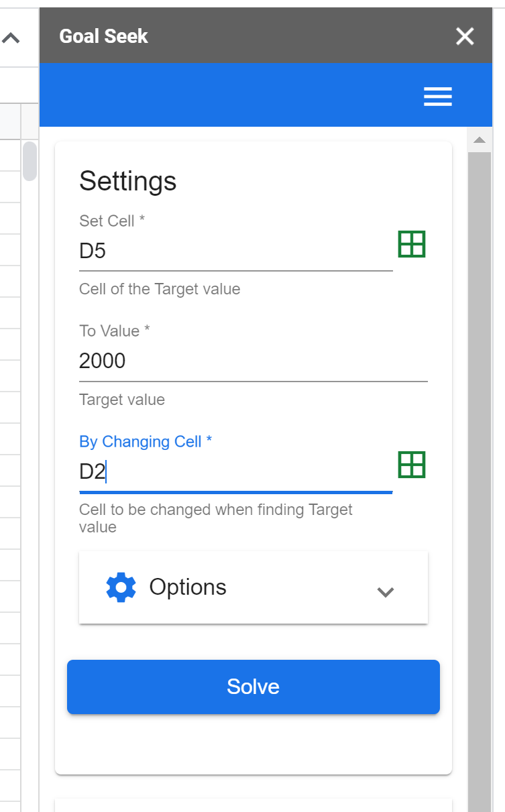Click the blue By Changing Cell label
Screen dimensions: 505x812
[146, 442]
